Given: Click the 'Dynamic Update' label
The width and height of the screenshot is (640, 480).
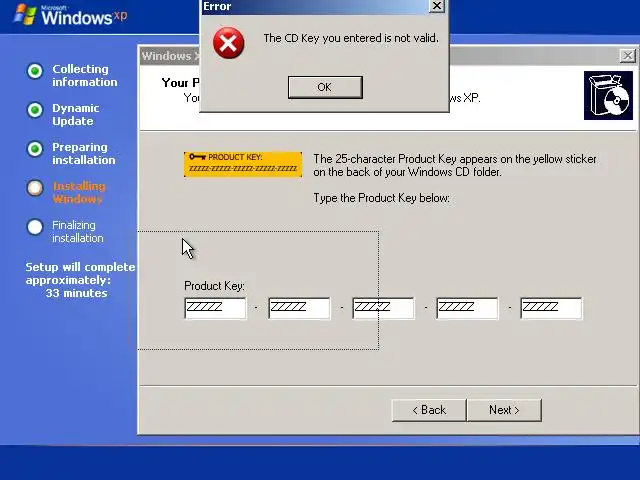Looking at the screenshot, I should pyautogui.click(x=76, y=115).
